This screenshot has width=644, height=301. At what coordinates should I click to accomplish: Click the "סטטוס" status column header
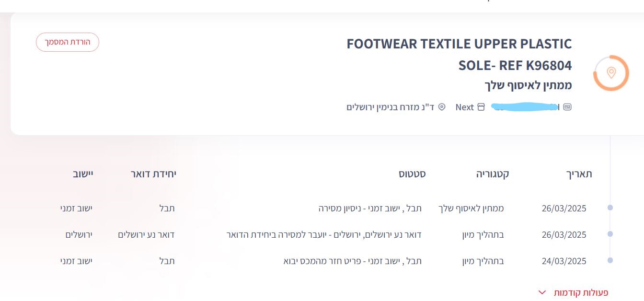pyautogui.click(x=412, y=174)
